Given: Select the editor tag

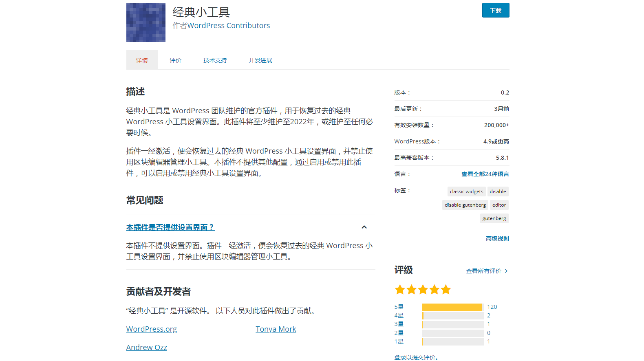Looking at the screenshot, I should (x=499, y=205).
